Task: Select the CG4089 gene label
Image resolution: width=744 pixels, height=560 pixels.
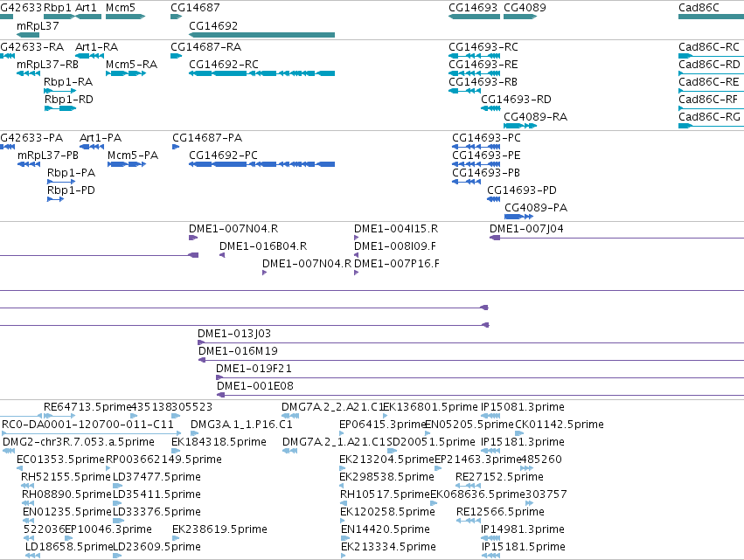Action: tap(525, 8)
